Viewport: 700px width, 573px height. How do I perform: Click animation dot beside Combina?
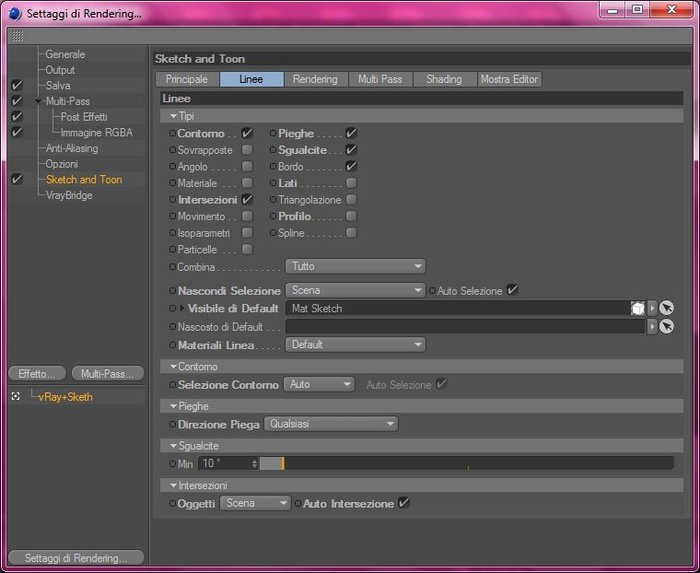coord(172,267)
